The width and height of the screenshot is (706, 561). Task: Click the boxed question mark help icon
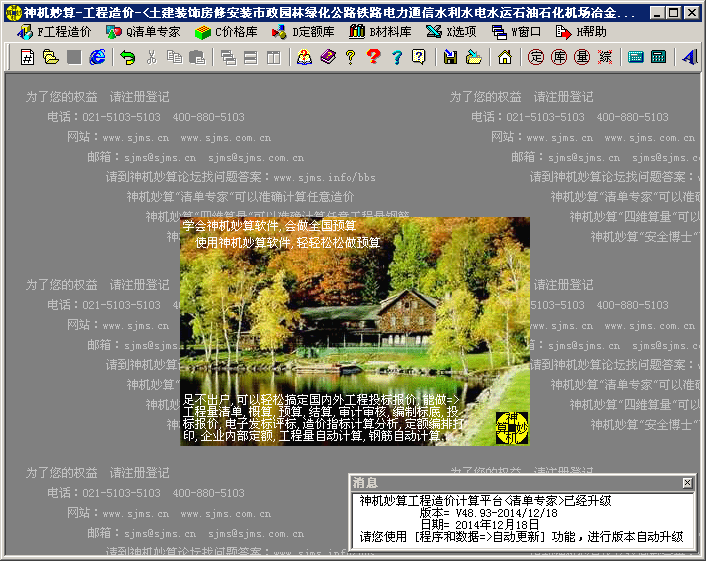(x=419, y=57)
